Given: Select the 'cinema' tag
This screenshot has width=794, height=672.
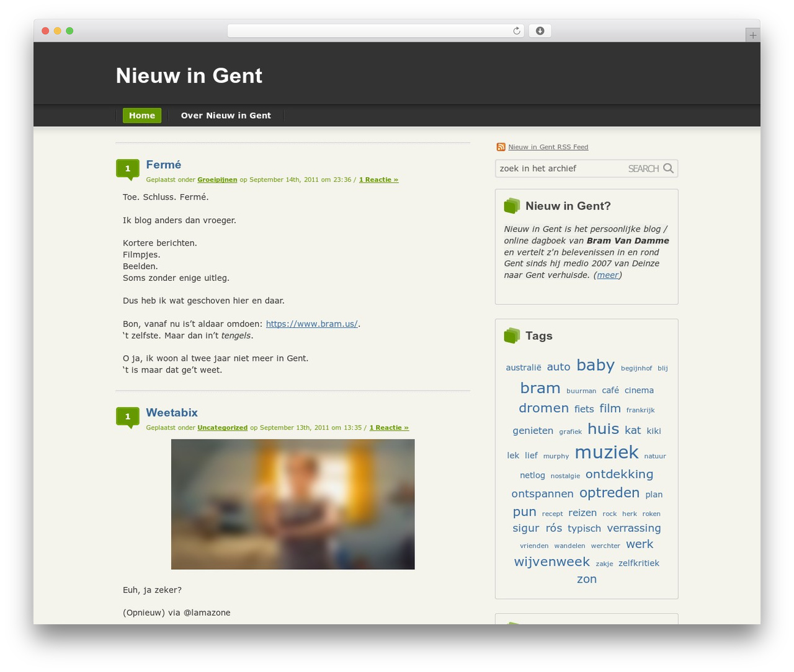Looking at the screenshot, I should click(639, 391).
